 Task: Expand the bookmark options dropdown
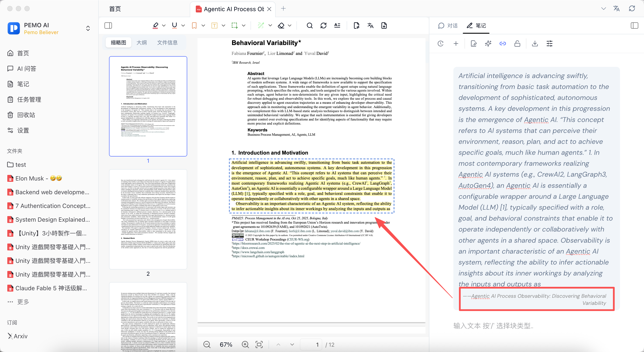click(203, 26)
